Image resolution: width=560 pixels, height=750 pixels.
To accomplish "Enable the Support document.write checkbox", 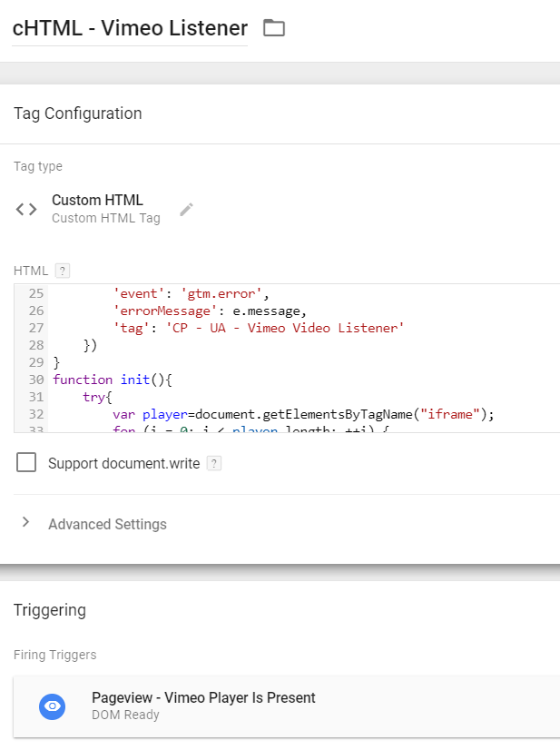I will 27,463.
